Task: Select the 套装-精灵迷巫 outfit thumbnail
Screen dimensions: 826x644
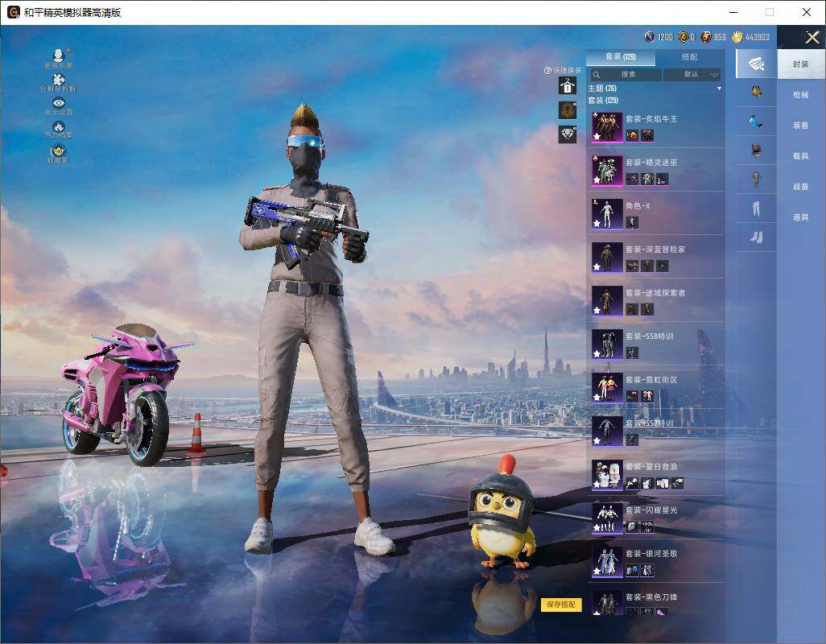Action: 607,171
